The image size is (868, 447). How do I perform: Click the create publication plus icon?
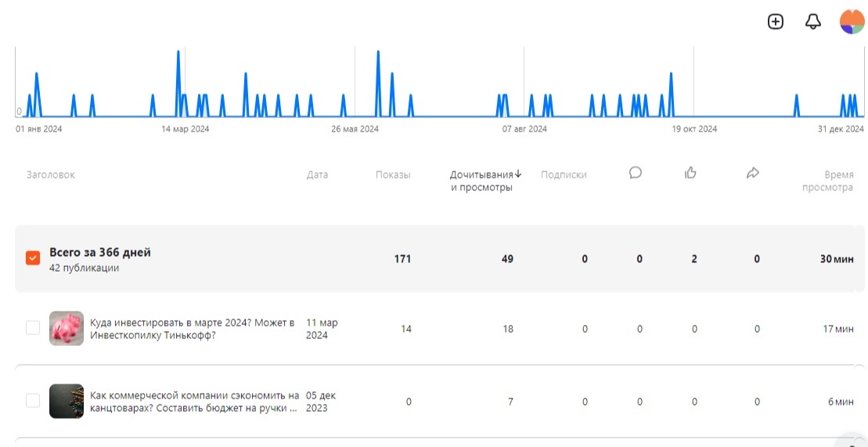776,22
